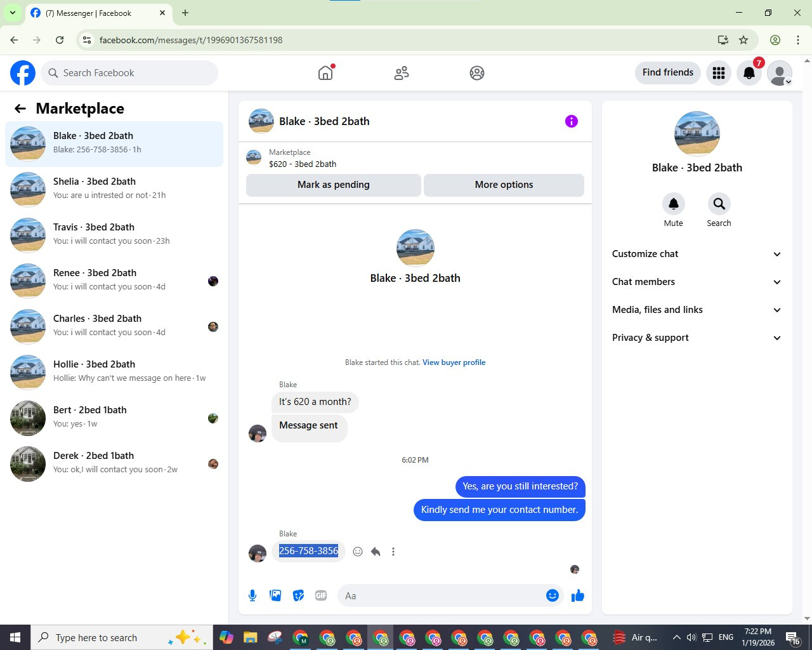Open more options for phone number message
Screen dimensions: 812x650
393,552
